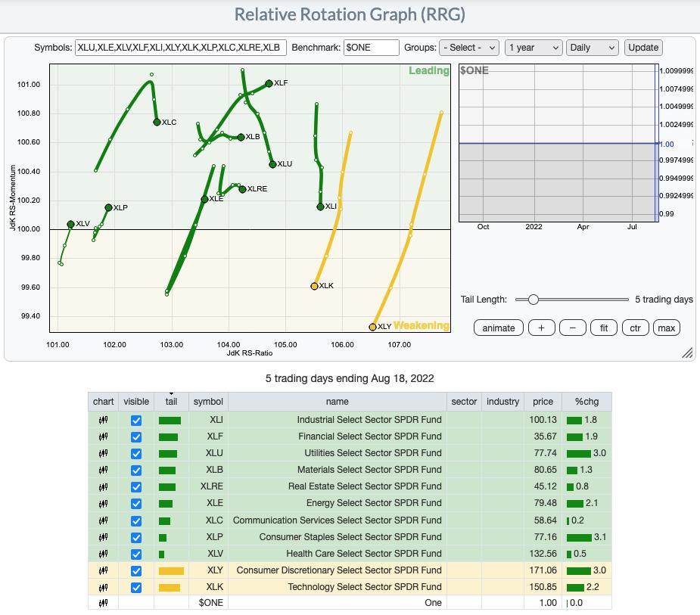Click Utilities Select Sector SPDR Fund name
The height and width of the screenshot is (615, 700).
tap(373, 453)
